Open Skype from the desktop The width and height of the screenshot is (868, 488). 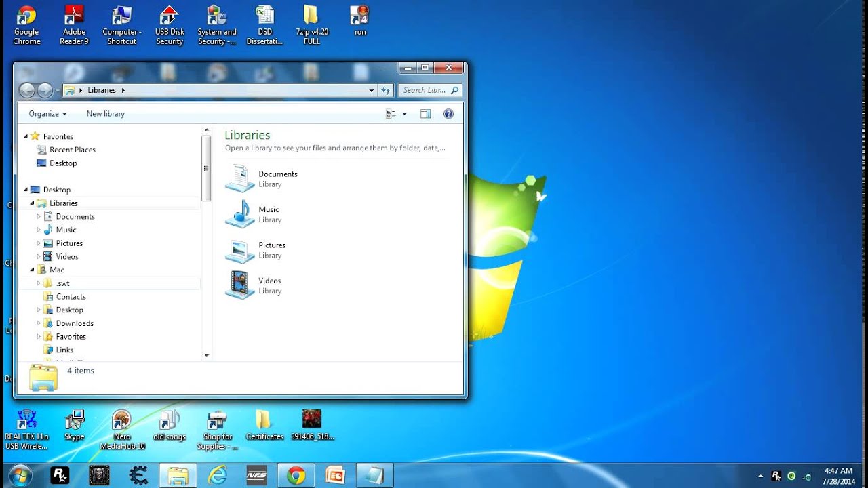click(74, 418)
